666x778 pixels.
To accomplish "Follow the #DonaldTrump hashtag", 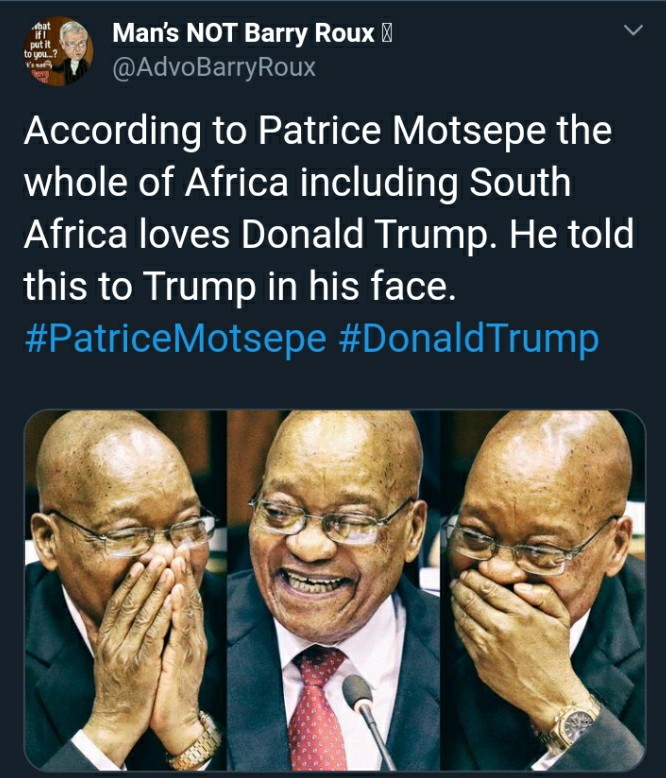I will point(468,339).
